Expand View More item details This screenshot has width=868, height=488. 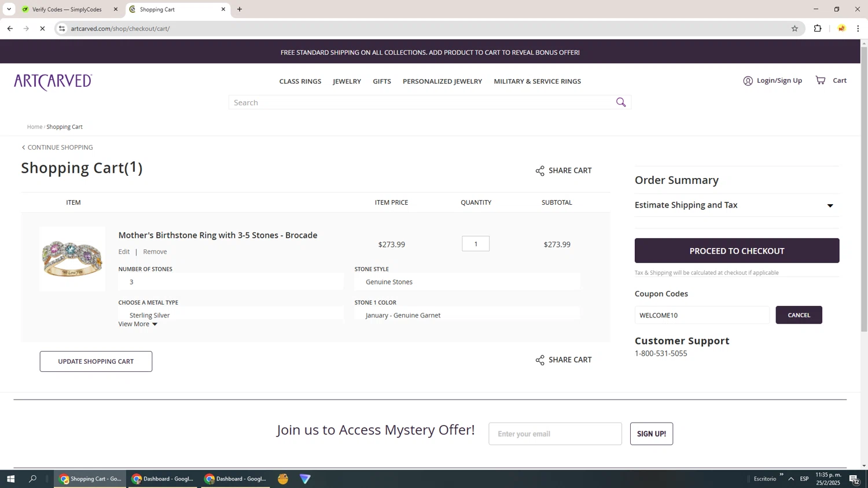pos(138,324)
